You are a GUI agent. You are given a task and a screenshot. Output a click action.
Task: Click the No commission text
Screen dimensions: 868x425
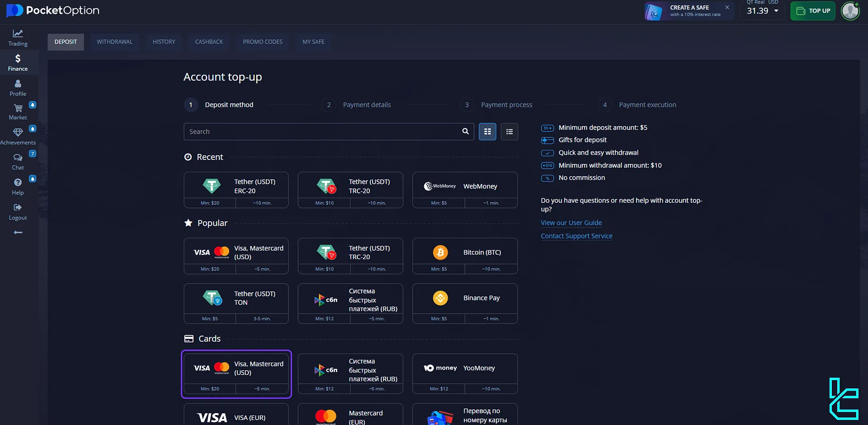[581, 178]
